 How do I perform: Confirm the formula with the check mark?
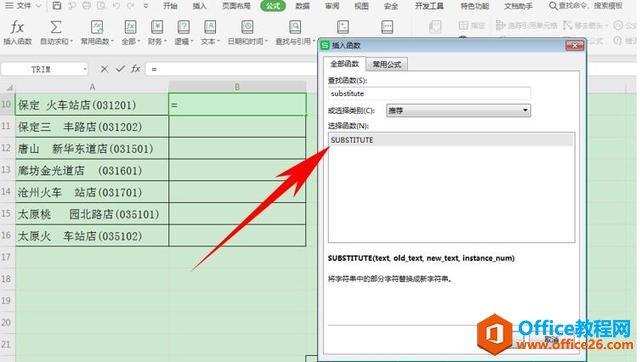(x=120, y=69)
